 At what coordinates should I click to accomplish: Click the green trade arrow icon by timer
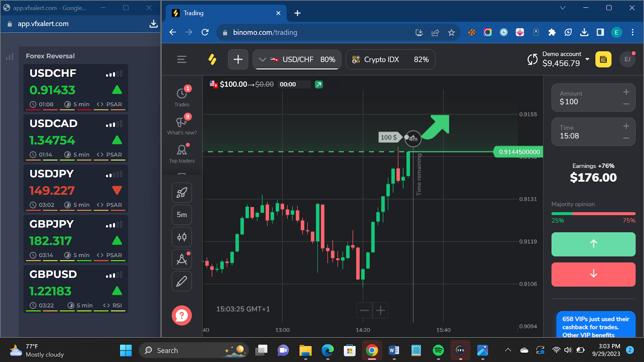tap(319, 84)
